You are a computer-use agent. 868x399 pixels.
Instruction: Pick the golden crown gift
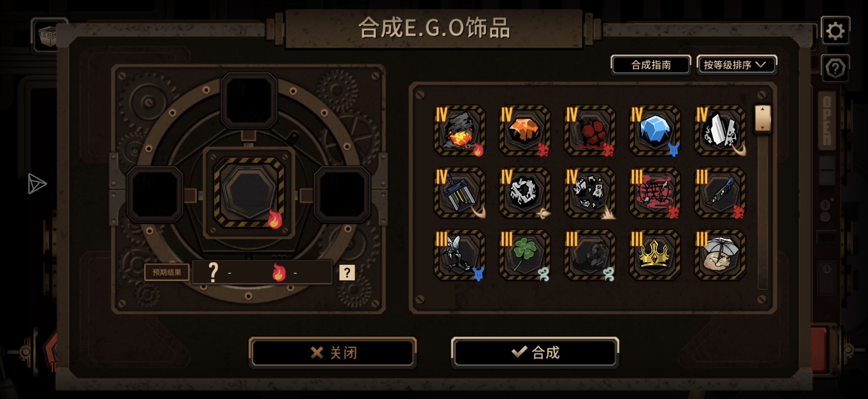click(655, 255)
